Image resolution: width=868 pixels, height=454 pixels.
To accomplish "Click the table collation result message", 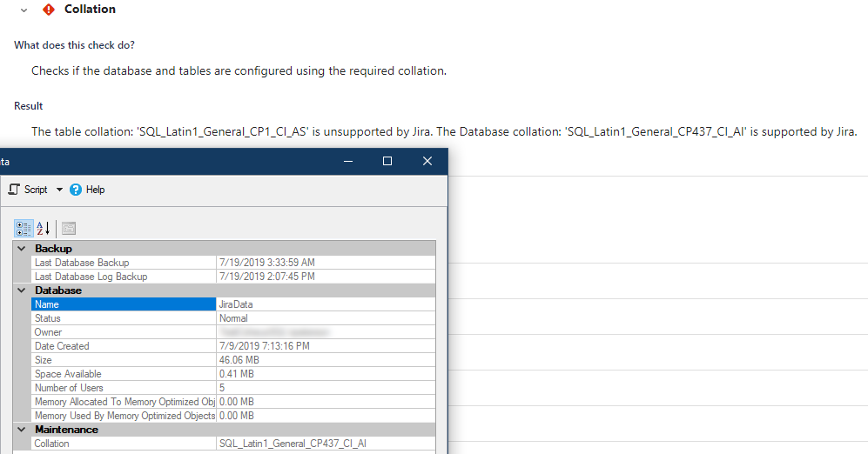I will [444, 131].
